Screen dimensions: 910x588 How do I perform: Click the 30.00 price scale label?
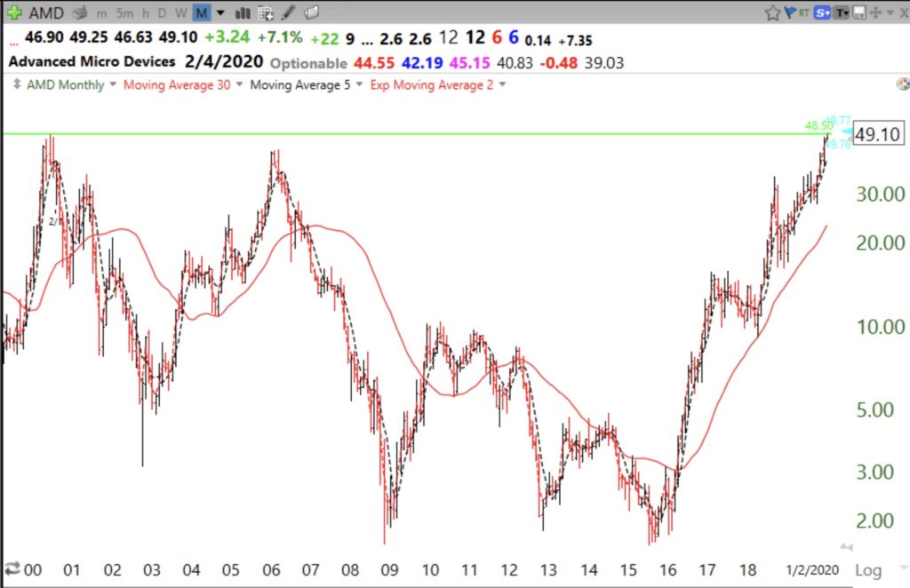pos(881,194)
